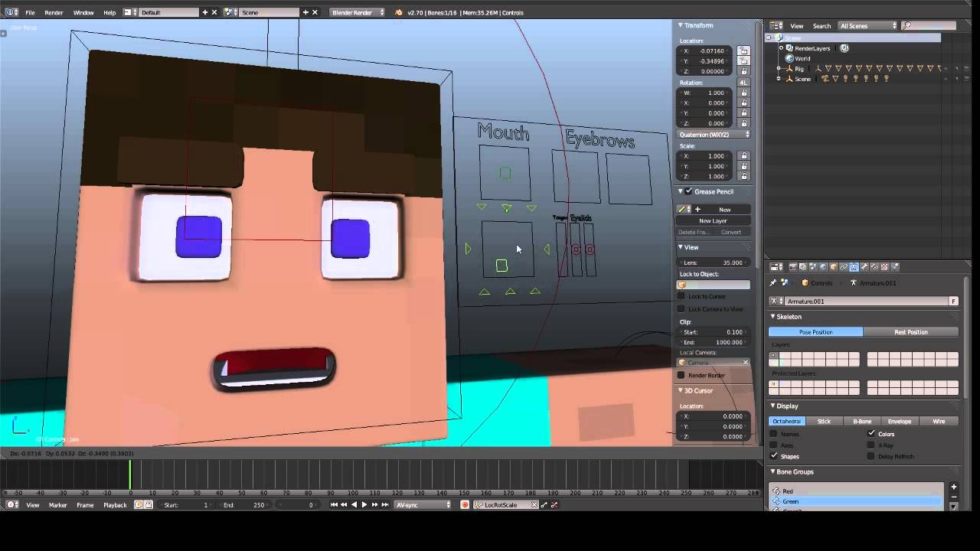Open the Scene properties tab
This screenshot has height=551, width=980.
click(x=812, y=267)
